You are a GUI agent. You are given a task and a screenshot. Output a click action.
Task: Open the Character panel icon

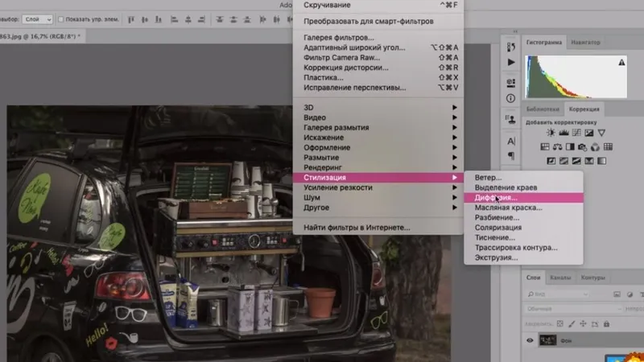click(x=511, y=141)
